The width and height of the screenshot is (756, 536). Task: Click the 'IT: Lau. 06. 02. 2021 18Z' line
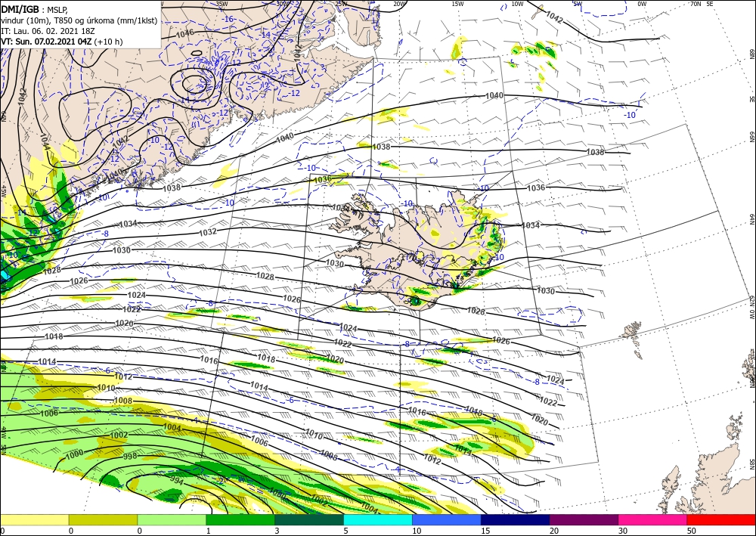48,31
